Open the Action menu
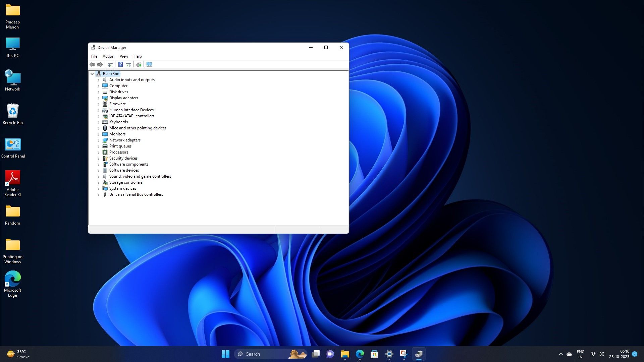Viewport: 644px width, 362px height. [108, 56]
